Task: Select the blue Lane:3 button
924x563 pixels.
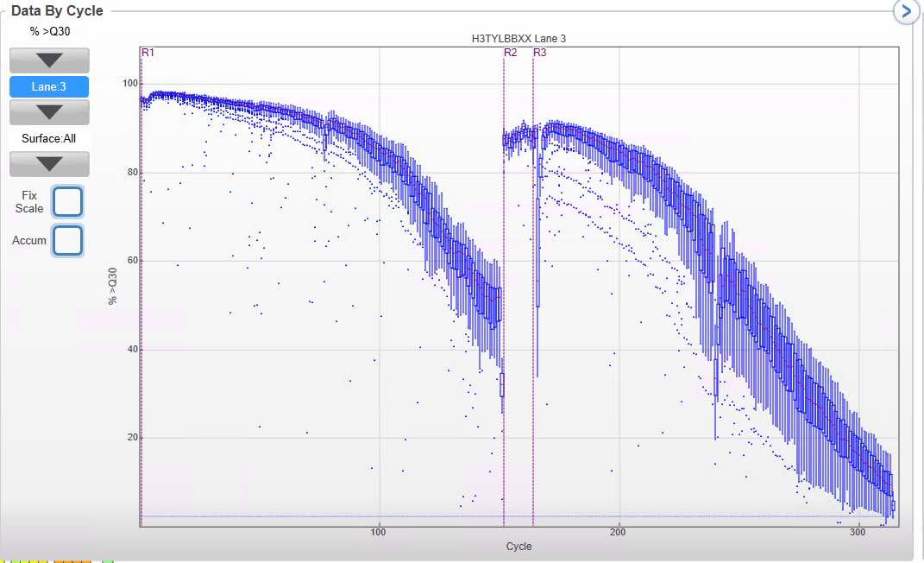Action: 49,86
